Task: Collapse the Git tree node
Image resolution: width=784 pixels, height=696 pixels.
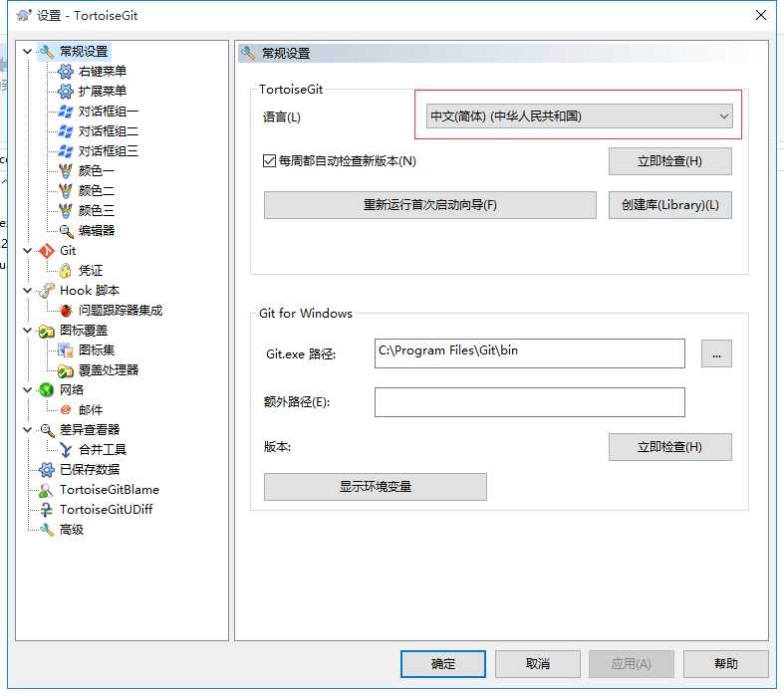Action: [x=28, y=250]
